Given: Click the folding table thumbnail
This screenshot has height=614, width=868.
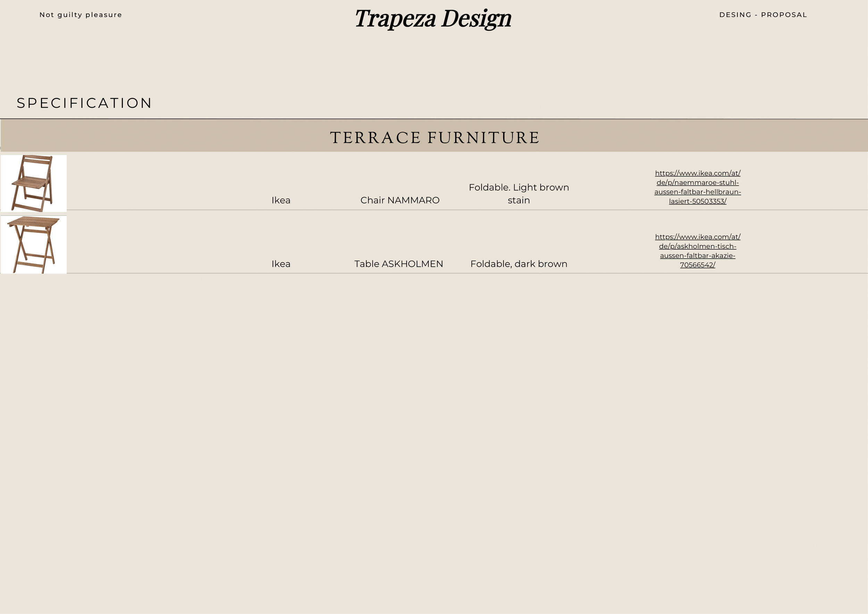Looking at the screenshot, I should pyautogui.click(x=34, y=245).
